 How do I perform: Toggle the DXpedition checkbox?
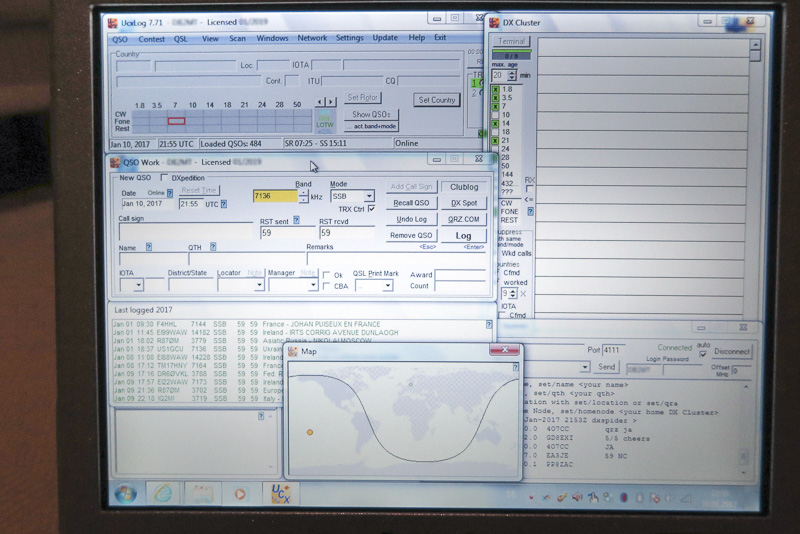165,178
